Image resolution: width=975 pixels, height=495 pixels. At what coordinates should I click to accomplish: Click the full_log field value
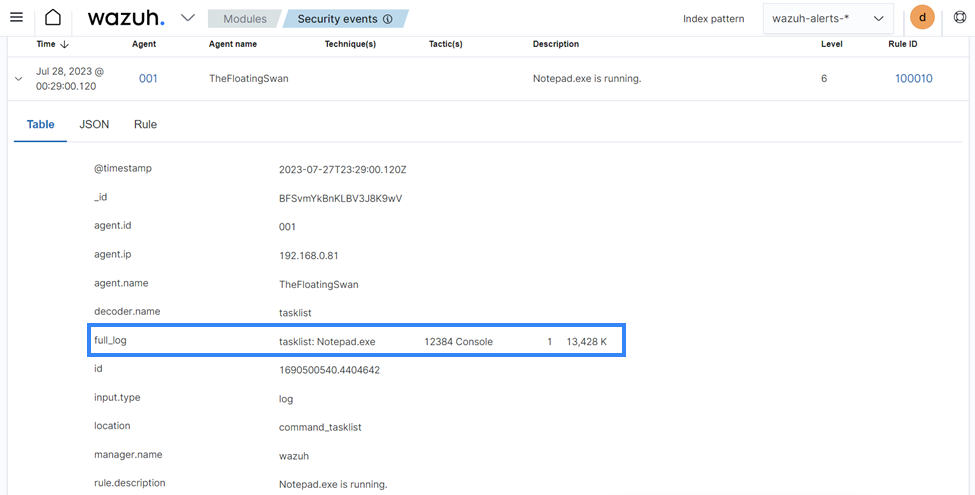(x=442, y=341)
